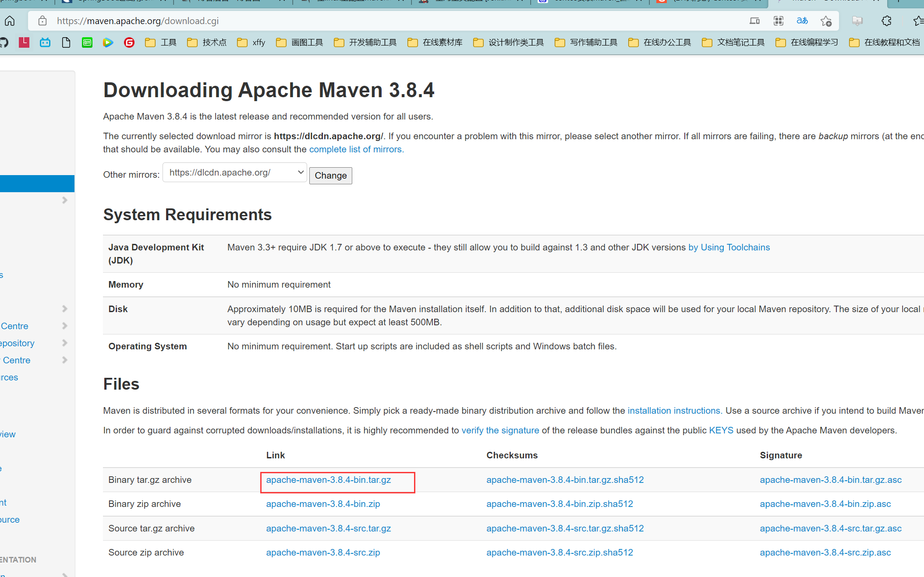Click the translate page icon

click(802, 21)
